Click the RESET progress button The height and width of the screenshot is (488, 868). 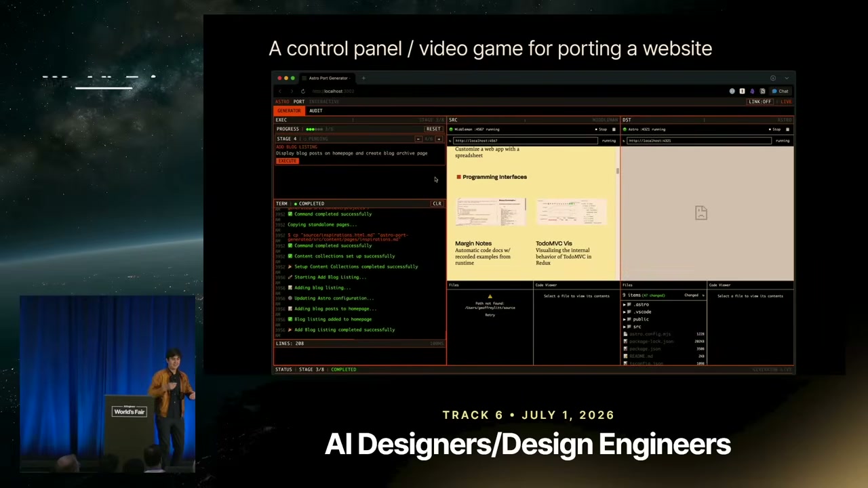(x=433, y=129)
